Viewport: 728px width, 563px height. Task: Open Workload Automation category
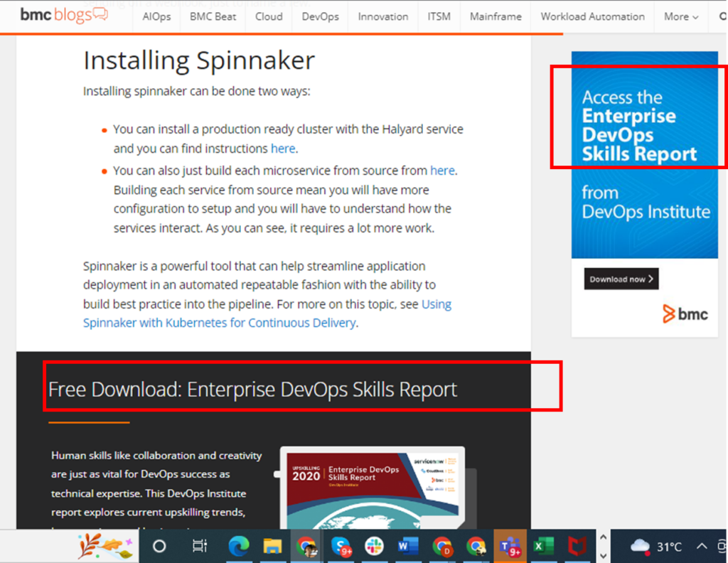(592, 17)
